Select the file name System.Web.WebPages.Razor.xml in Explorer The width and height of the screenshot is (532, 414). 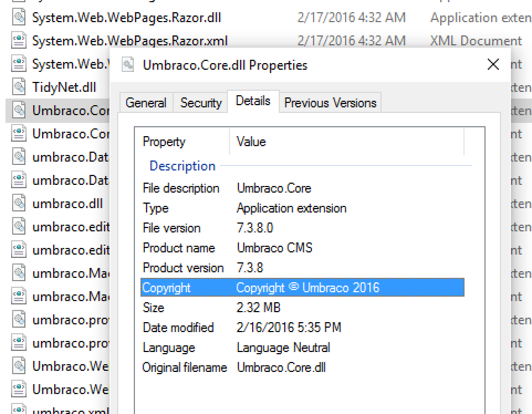(130, 41)
